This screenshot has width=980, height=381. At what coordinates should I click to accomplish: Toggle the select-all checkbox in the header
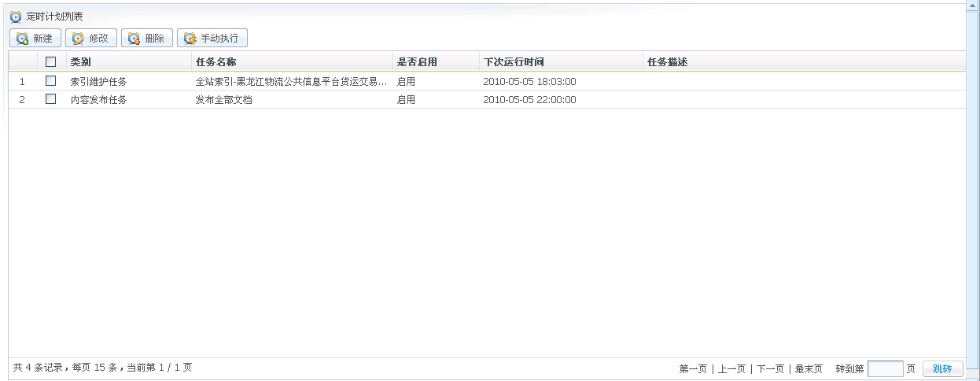[x=51, y=61]
